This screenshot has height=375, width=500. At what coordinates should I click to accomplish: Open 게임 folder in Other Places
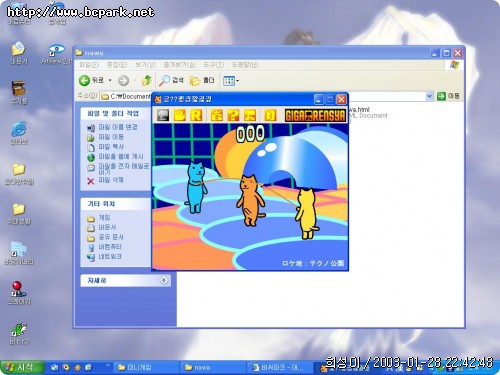pos(99,218)
